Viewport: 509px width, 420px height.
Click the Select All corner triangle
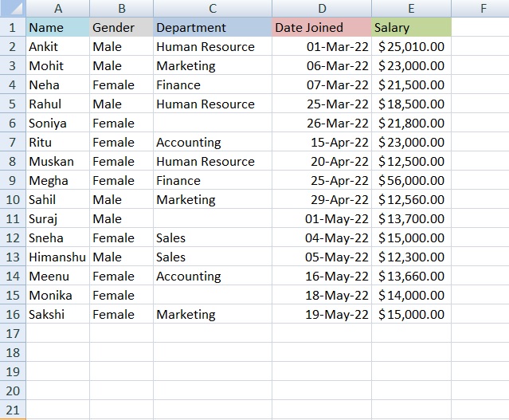[13, 9]
